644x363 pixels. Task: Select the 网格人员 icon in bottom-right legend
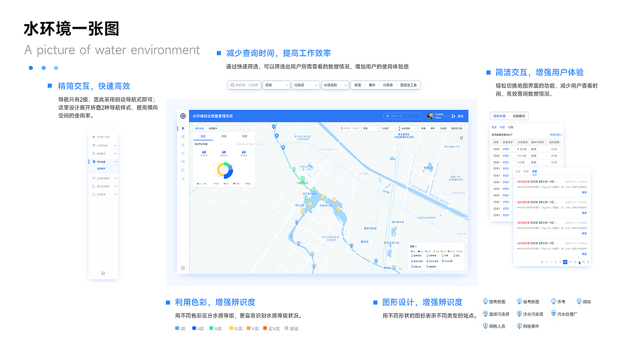[x=486, y=326]
